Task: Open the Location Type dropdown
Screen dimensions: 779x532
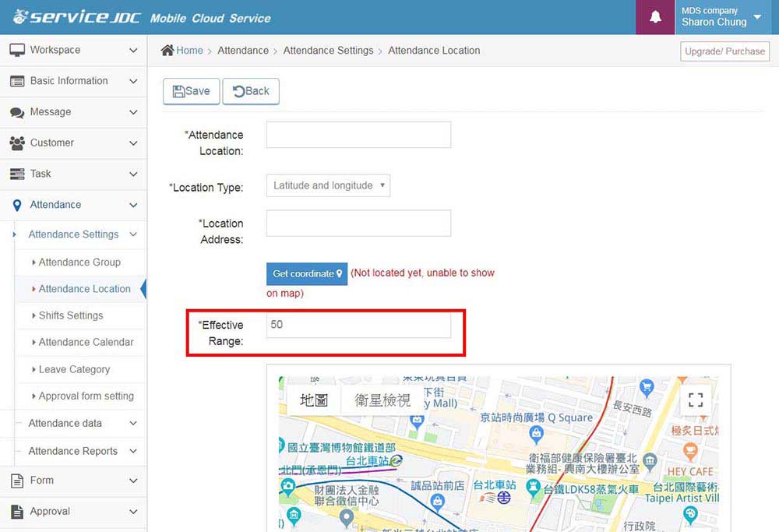Action: point(328,185)
